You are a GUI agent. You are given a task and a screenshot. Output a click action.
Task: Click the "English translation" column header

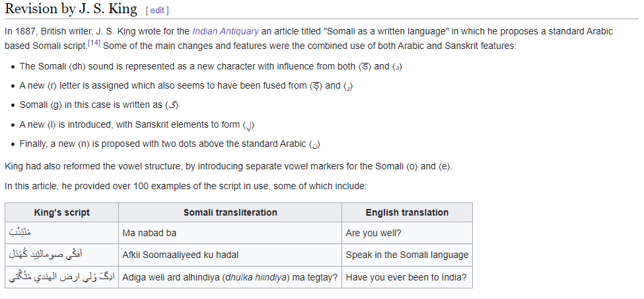click(x=407, y=212)
